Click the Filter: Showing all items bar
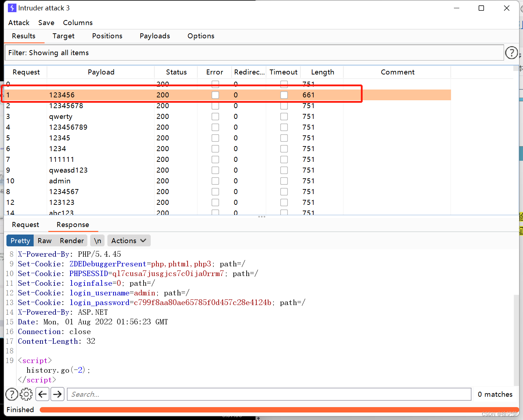The height and width of the screenshot is (420, 523). coord(254,53)
